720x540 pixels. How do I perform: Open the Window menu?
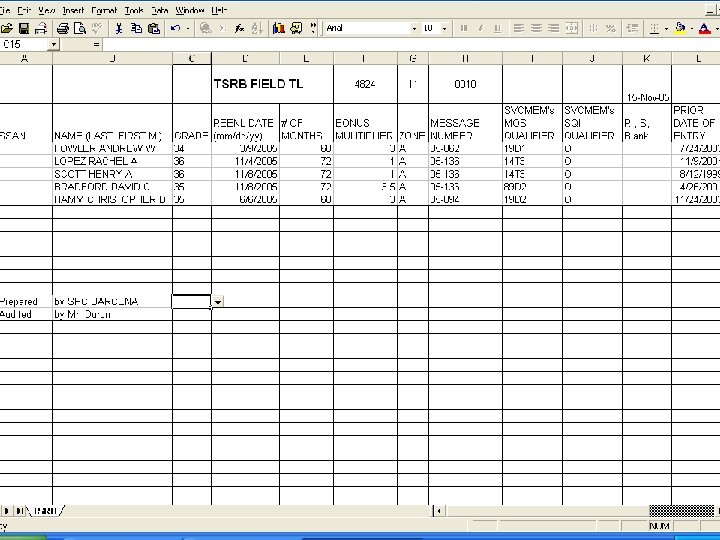click(x=190, y=10)
